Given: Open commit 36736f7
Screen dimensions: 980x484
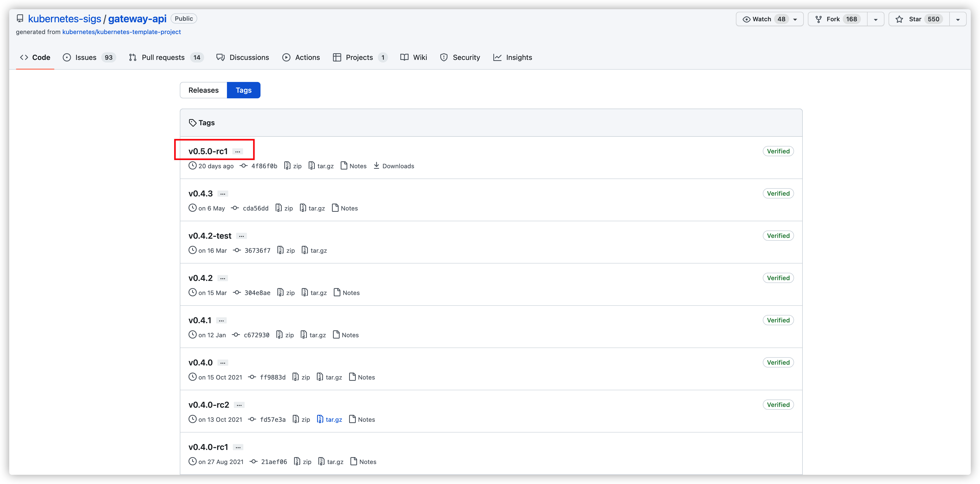Looking at the screenshot, I should pyautogui.click(x=258, y=250).
